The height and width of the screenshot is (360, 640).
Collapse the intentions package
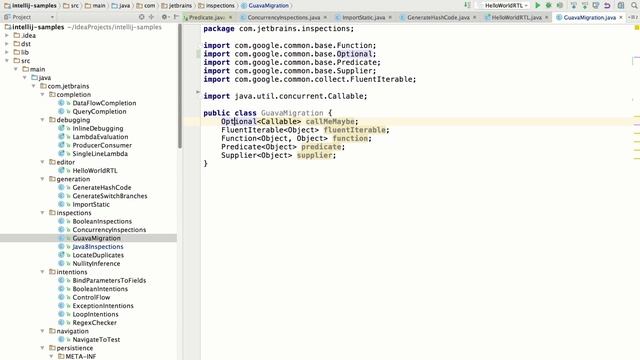click(x=42, y=272)
